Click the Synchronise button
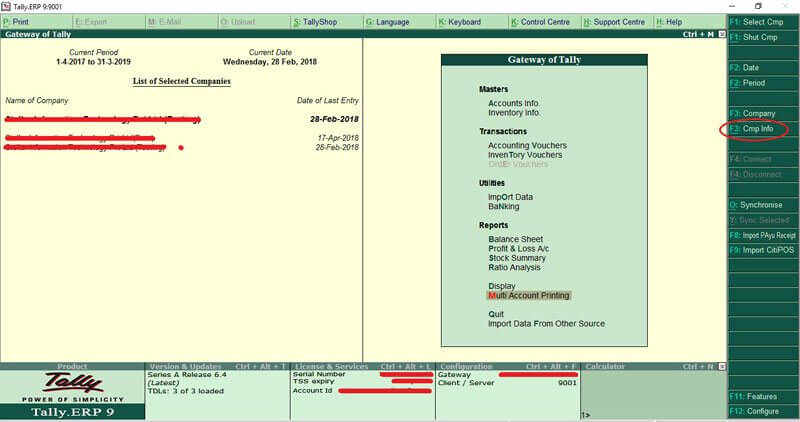 coord(763,205)
